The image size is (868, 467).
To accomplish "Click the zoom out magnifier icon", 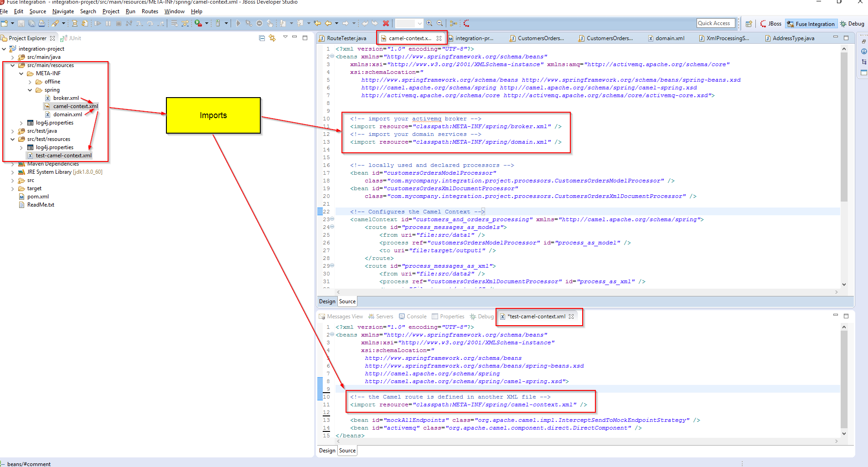I will (x=439, y=23).
